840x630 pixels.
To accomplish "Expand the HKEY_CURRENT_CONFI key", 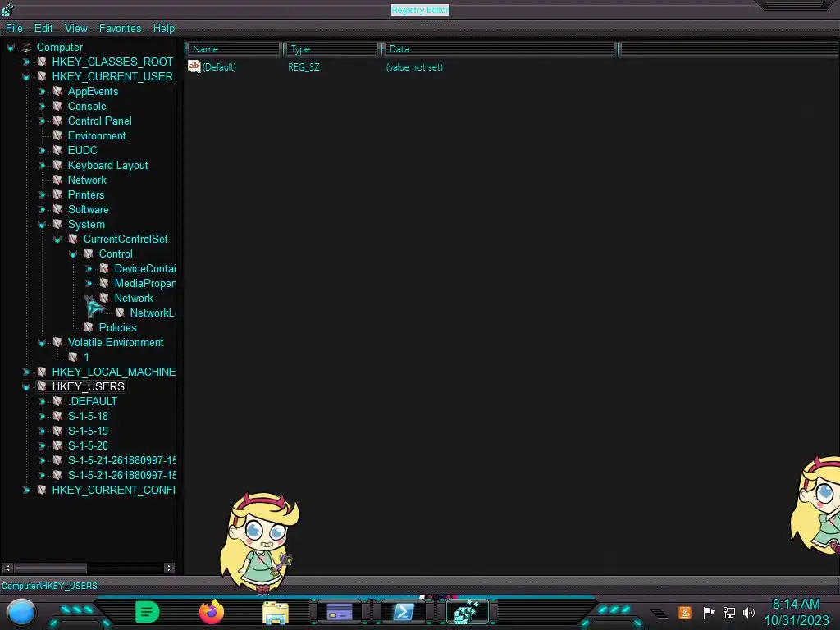I will tap(25, 491).
